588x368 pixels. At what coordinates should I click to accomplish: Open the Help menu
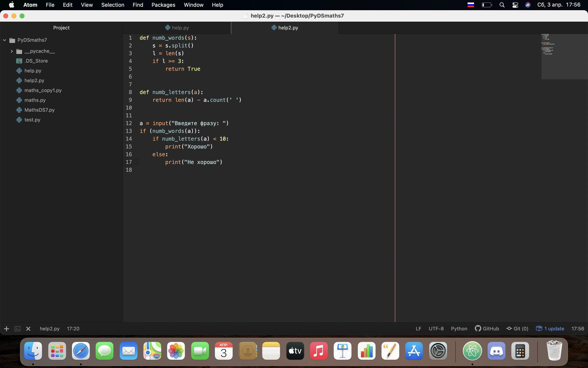coord(217,5)
